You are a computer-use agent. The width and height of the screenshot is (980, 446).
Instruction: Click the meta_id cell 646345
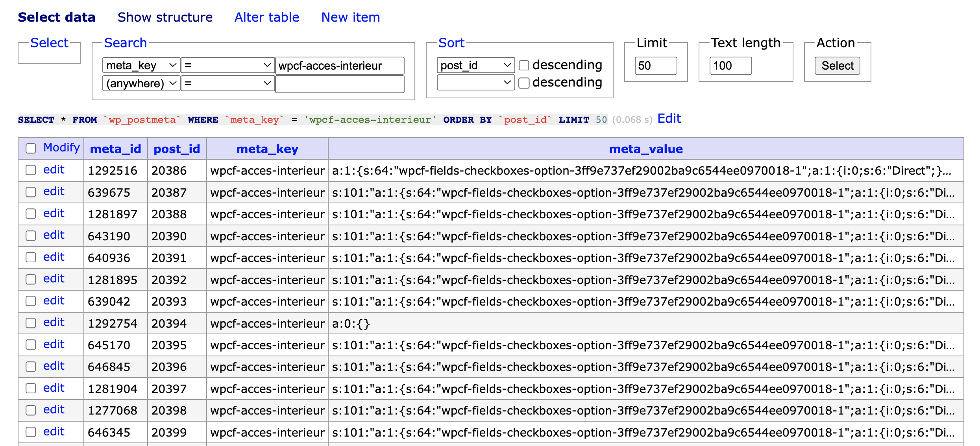116,432
